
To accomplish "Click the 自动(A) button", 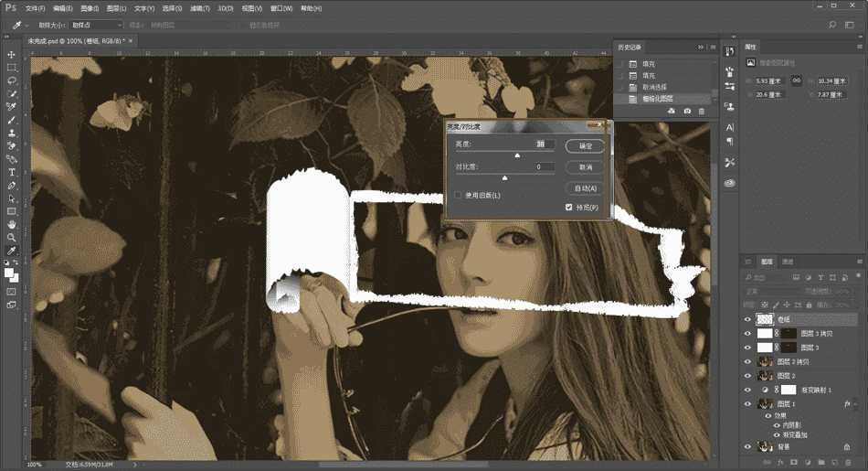I will click(x=585, y=188).
